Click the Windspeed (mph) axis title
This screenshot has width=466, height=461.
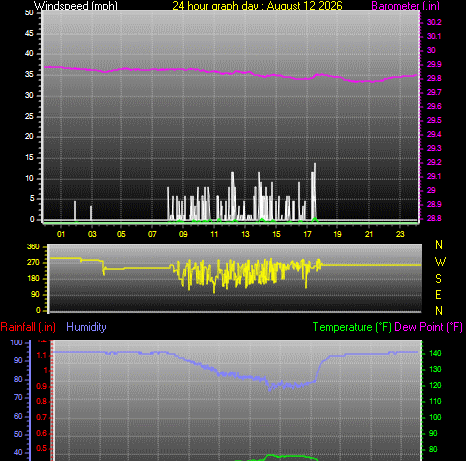76,6
